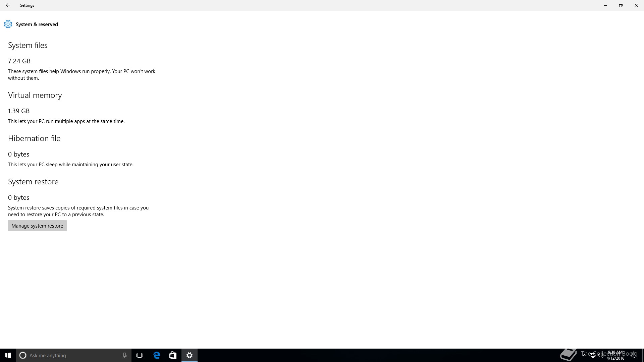The image size is (644, 362).
Task: Click the Cortana circle icon
Action: click(x=23, y=355)
